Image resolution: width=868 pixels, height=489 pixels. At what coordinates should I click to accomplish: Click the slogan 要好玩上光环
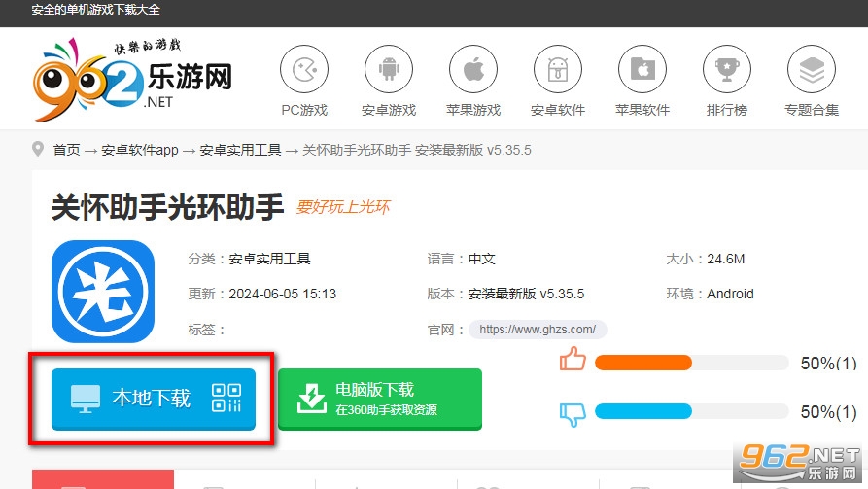pos(343,207)
